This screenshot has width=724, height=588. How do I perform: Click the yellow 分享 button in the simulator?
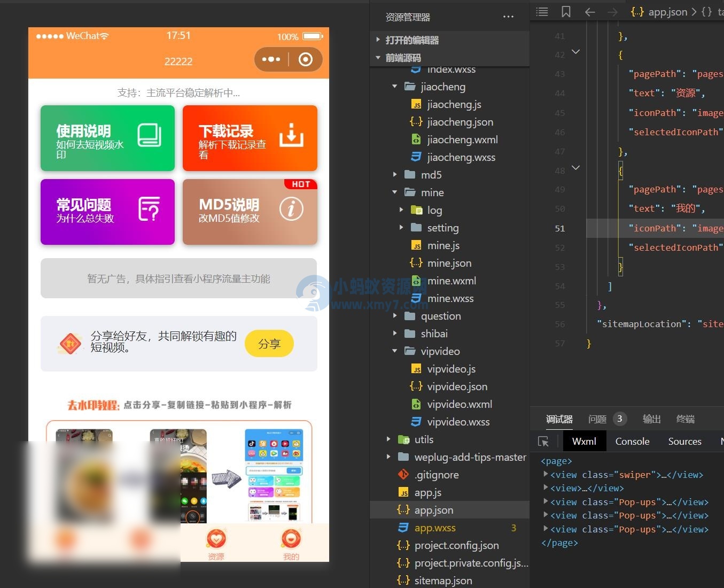pos(269,344)
